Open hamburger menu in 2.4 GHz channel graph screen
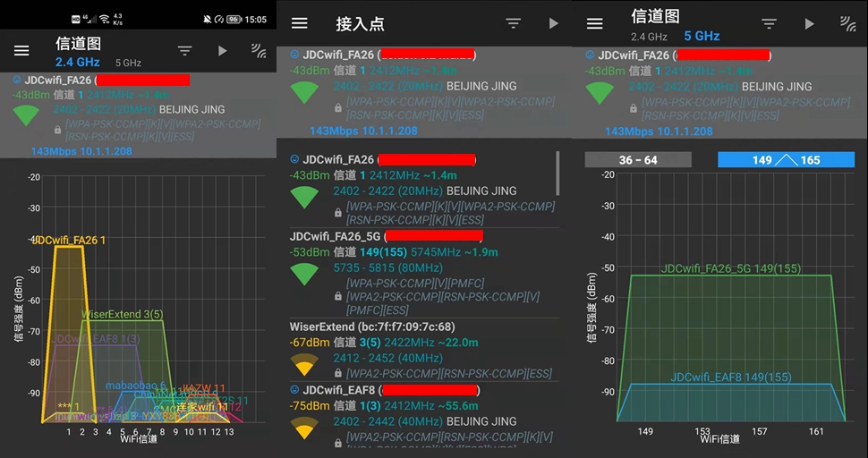 point(21,51)
